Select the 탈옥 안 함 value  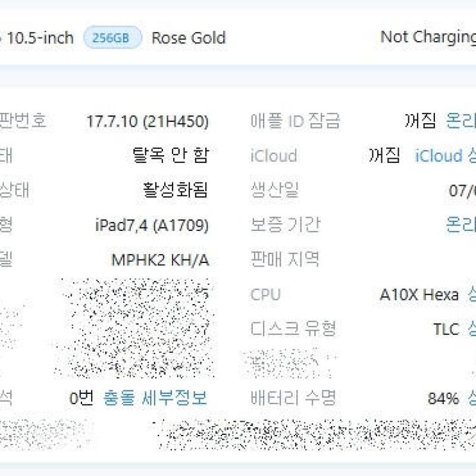171,155
